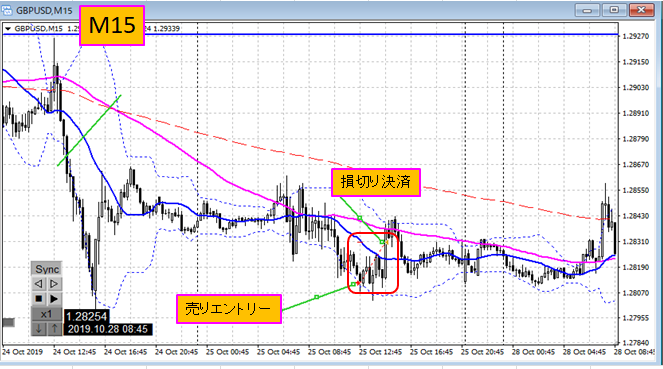Image resolution: width=663 pixels, height=369 pixels.
Task: Select the 売りエントリー text label
Action: tap(229, 309)
